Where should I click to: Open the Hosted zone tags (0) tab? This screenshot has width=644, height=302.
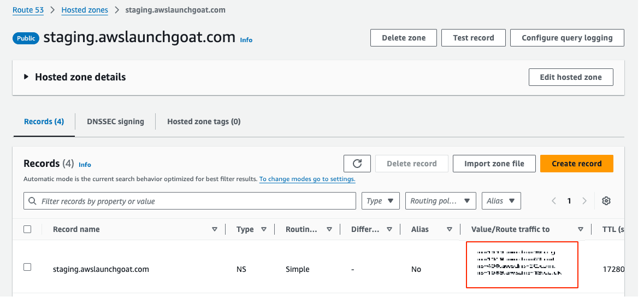coord(204,122)
